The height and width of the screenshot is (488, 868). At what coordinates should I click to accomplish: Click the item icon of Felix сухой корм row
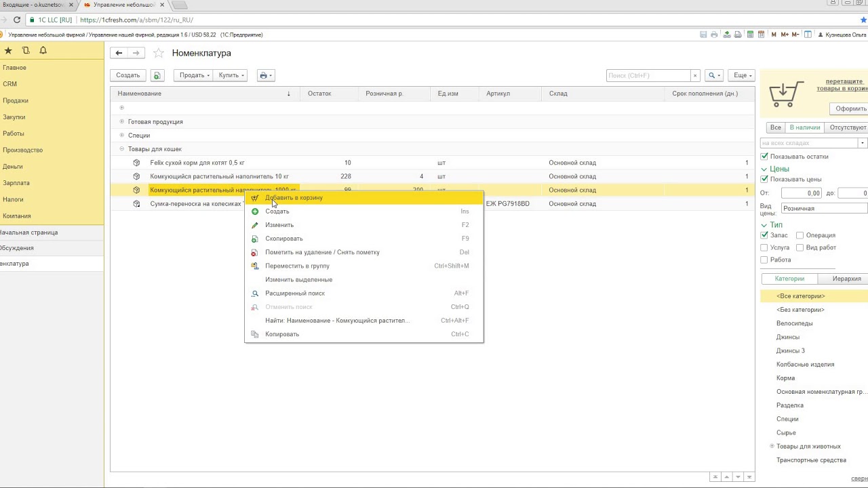[136, 163]
